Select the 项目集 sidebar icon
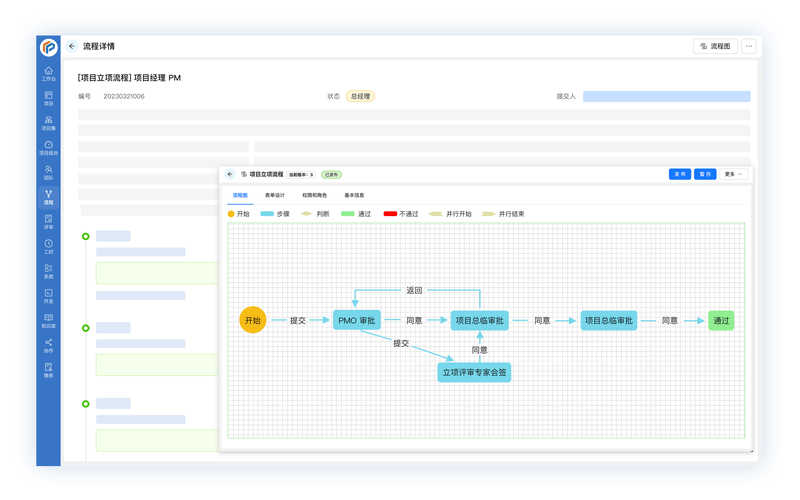The image size is (800, 500). pos(48,122)
